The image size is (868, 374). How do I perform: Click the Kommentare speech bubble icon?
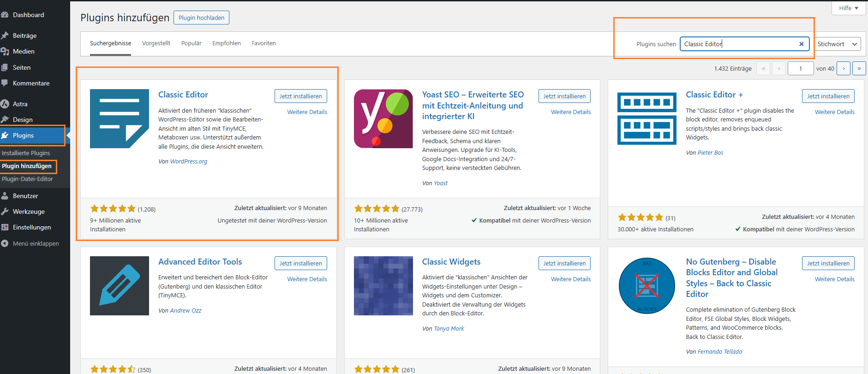coord(5,83)
